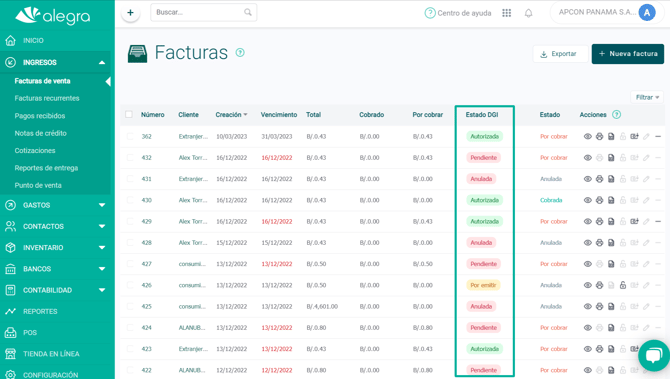This screenshot has height=379, width=670.
Task: Open the chat support bubble
Action: coord(654,355)
